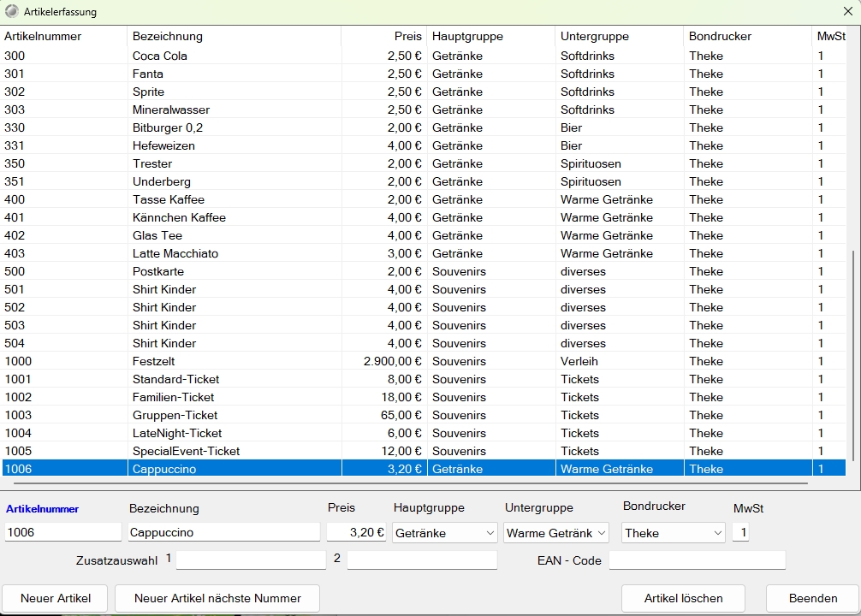861x616 pixels.
Task: Click the Untergruppe column header
Action: [x=620, y=36]
